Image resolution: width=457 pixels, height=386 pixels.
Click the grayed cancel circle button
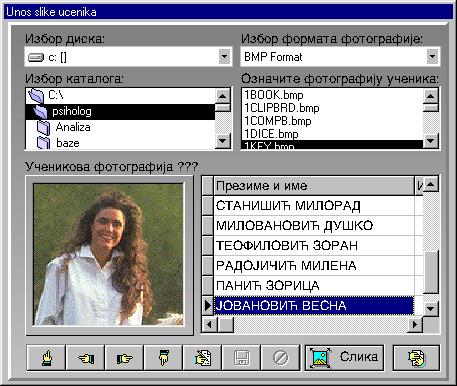coord(280,358)
